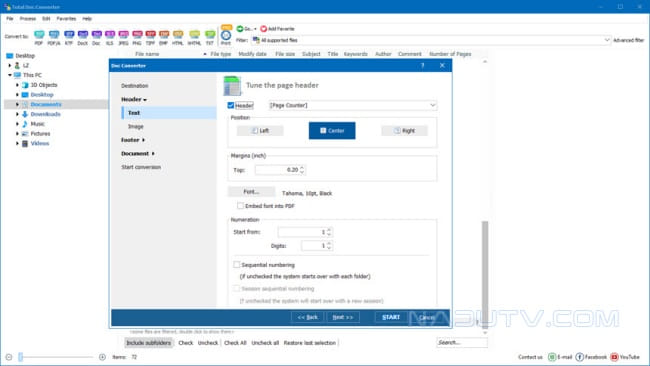Screen dimensions: 650x366
Task: Set header position to Center
Action: 332,131
